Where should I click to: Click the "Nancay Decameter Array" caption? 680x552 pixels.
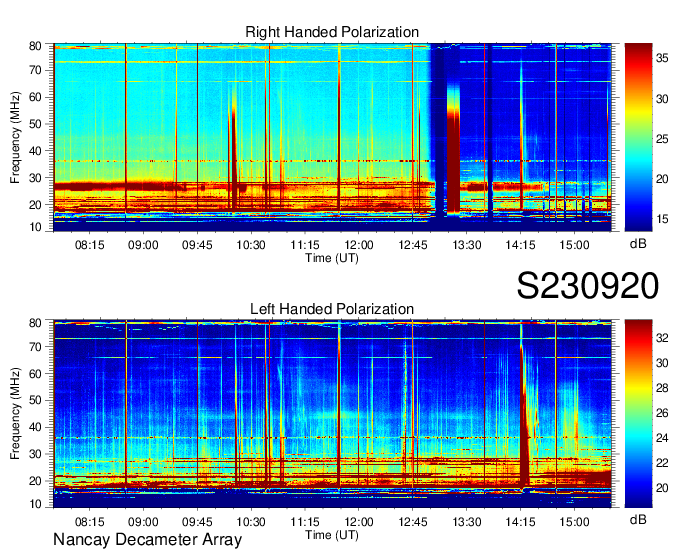coord(147,540)
